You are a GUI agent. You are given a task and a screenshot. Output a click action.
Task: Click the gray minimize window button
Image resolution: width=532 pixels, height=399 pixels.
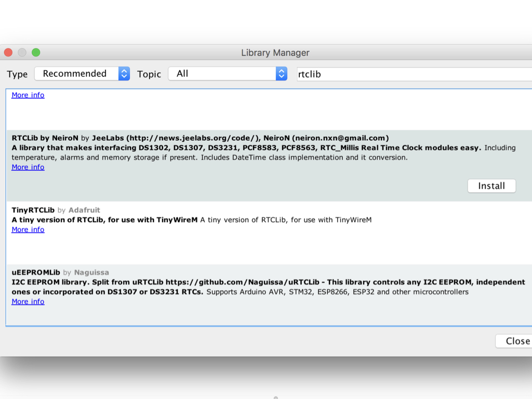pyautogui.click(x=22, y=52)
